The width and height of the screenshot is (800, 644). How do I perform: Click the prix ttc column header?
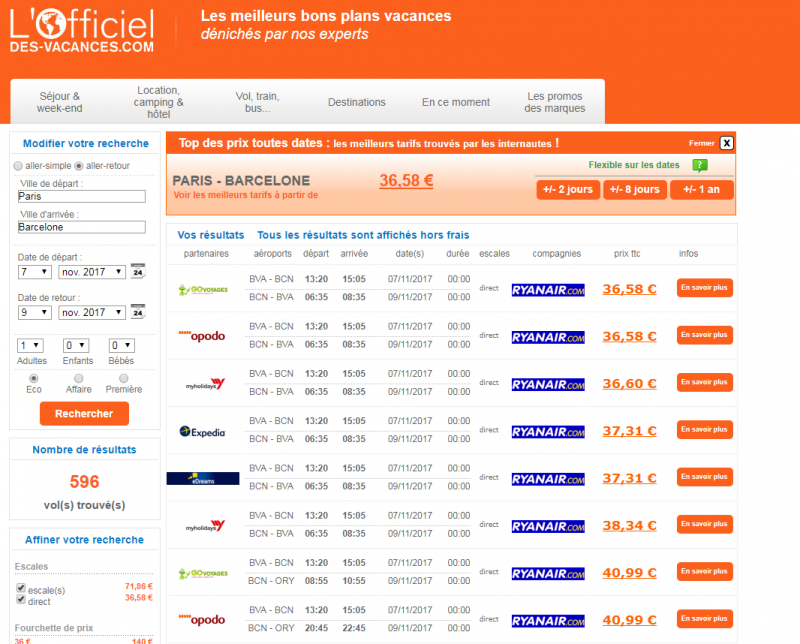coord(627,254)
